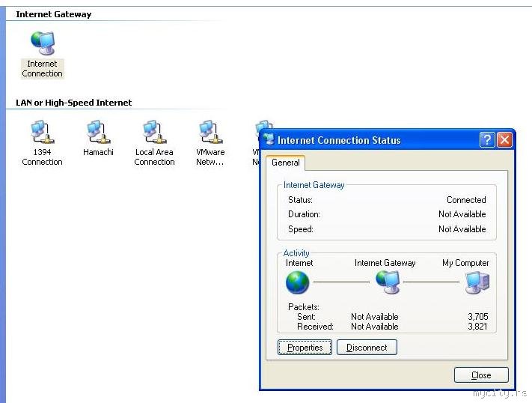Screen dimensions: 532x403
Task: Click the Disconnect button
Action: [x=367, y=348]
